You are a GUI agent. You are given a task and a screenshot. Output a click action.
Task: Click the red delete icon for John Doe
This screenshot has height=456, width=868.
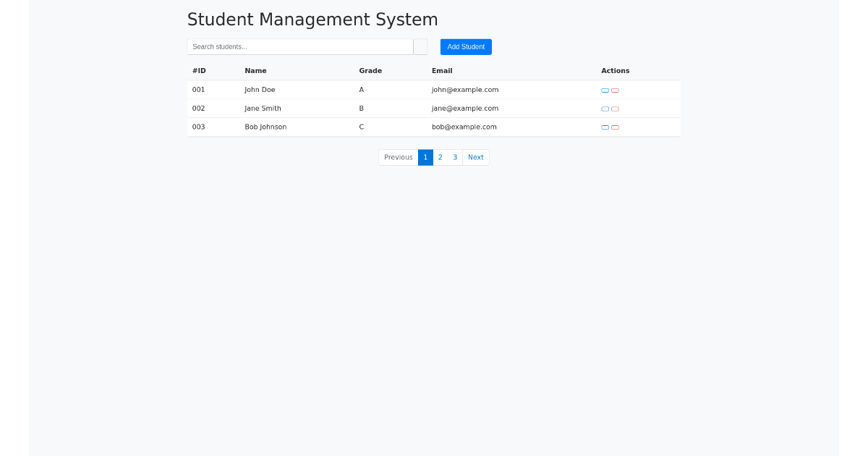615,90
